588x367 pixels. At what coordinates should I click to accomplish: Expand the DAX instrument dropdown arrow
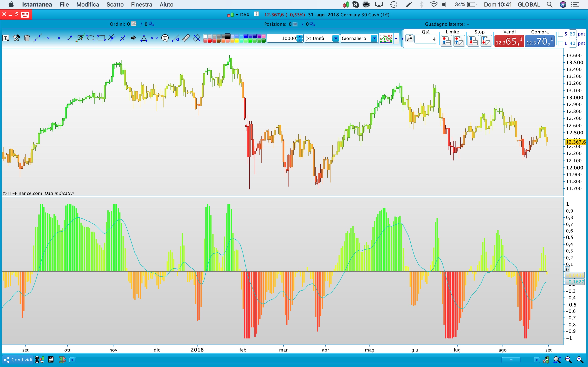(x=237, y=15)
